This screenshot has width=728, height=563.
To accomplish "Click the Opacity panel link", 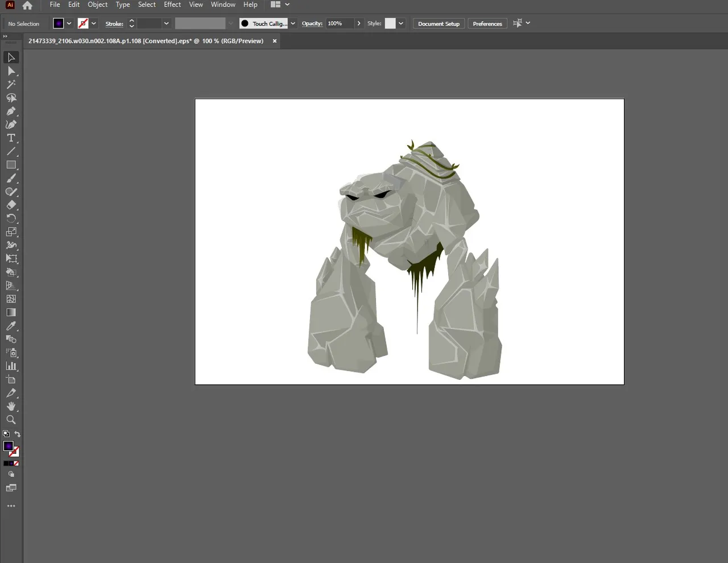I will (312, 24).
